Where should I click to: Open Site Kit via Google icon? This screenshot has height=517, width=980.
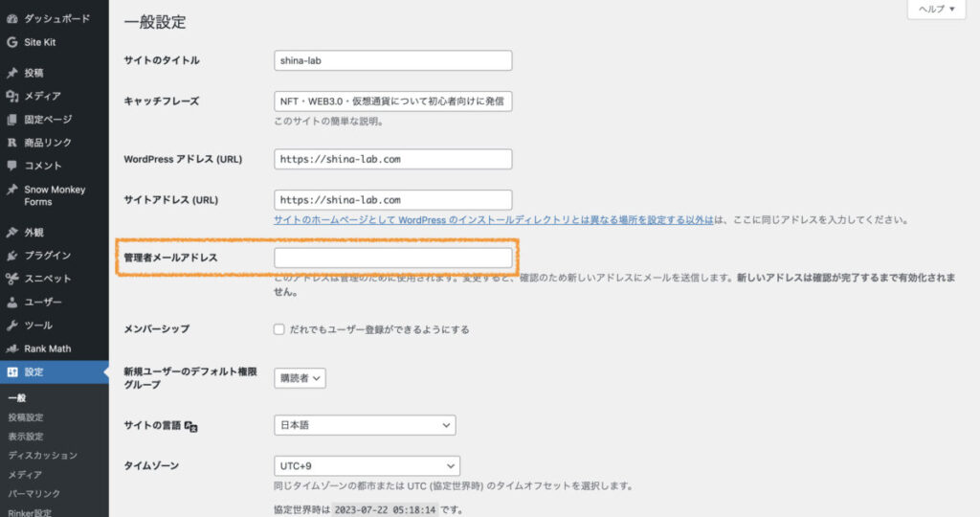(x=11, y=42)
